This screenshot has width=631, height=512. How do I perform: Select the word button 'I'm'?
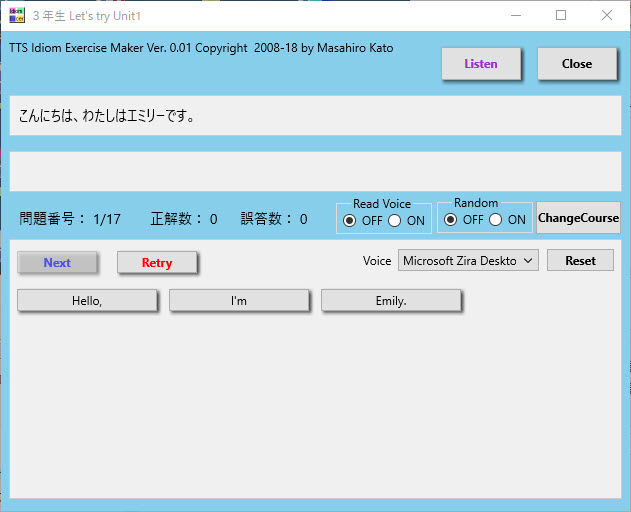tap(239, 300)
